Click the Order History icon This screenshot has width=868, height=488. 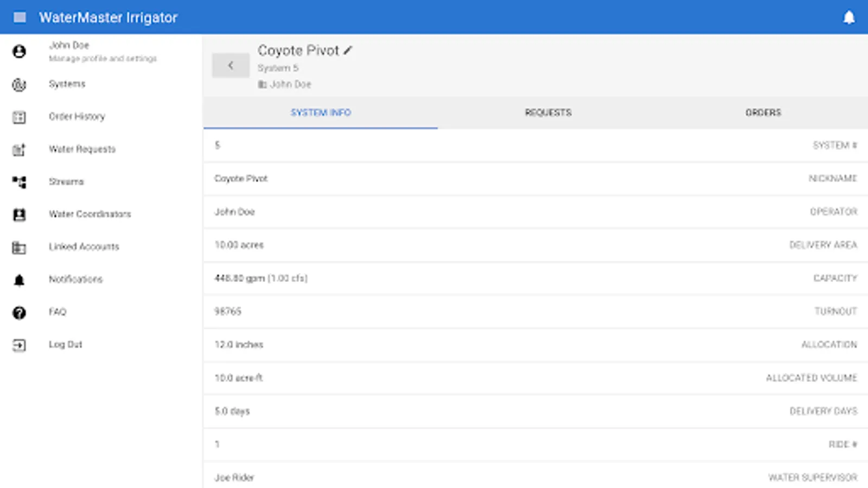20,117
